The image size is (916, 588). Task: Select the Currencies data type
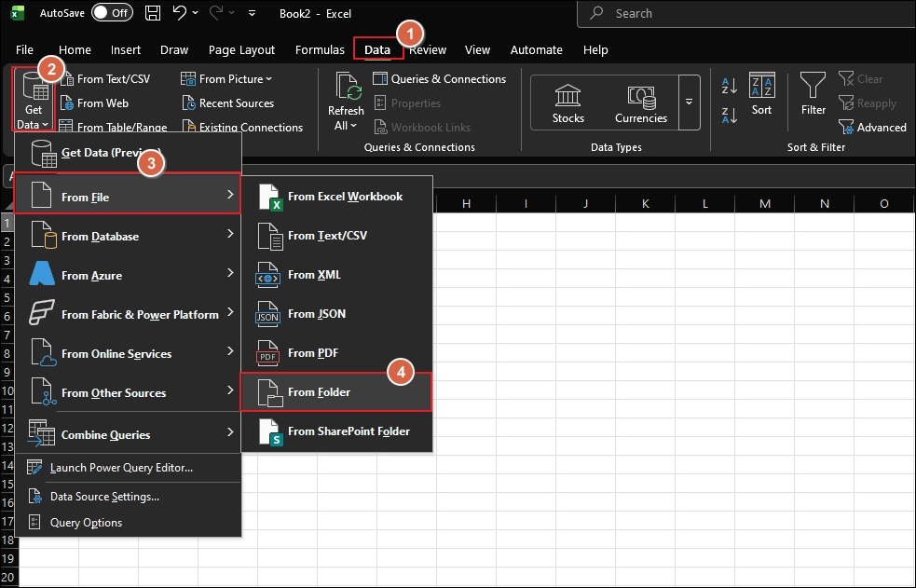[641, 103]
